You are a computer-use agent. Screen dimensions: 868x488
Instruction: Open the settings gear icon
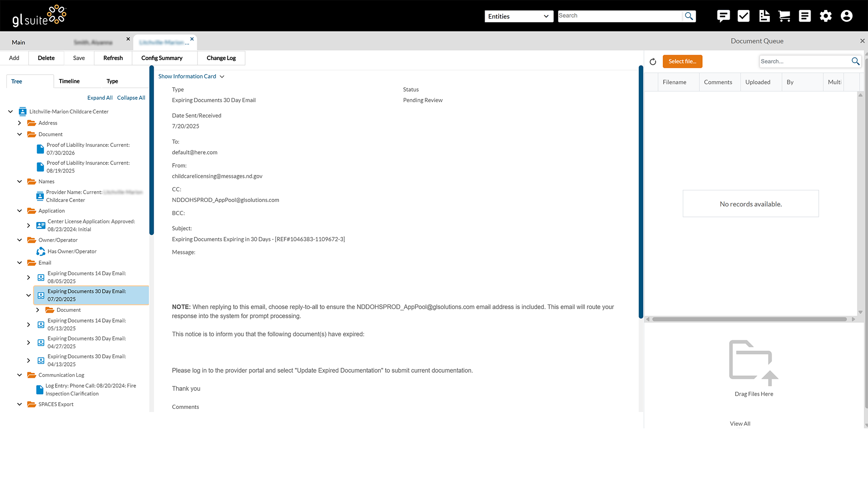coord(826,16)
